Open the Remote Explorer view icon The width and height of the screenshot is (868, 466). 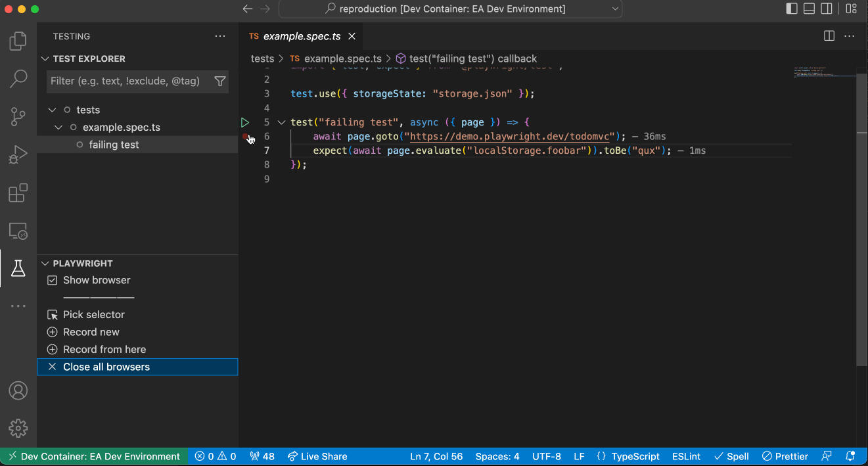[x=18, y=231]
